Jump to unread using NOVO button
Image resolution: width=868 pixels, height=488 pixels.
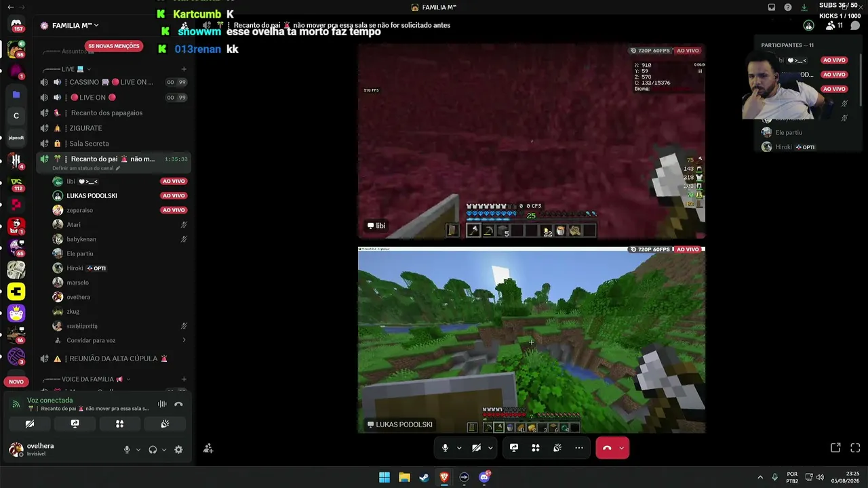(16, 382)
